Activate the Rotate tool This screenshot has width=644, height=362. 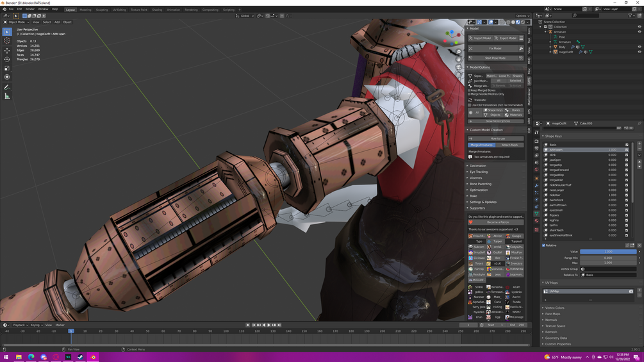click(7, 59)
